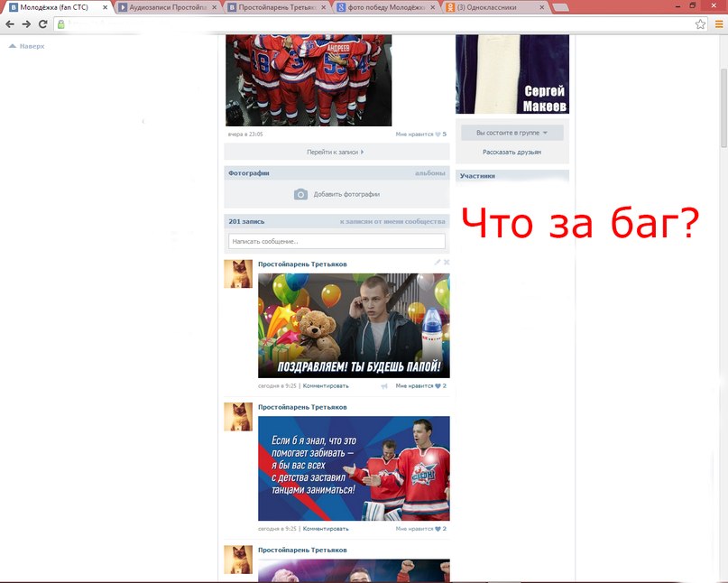Open the Сергей Макеев group picture
Viewport: 728px width, 583px height.
[512, 74]
